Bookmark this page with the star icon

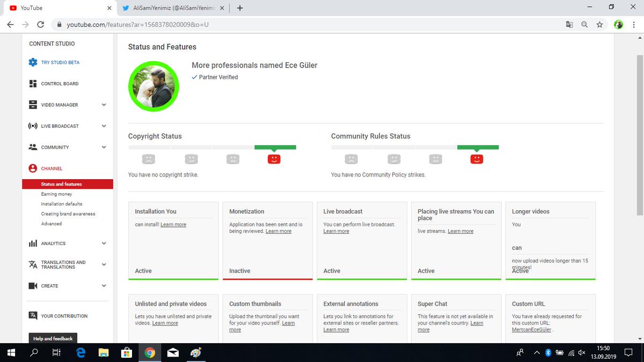599,25
